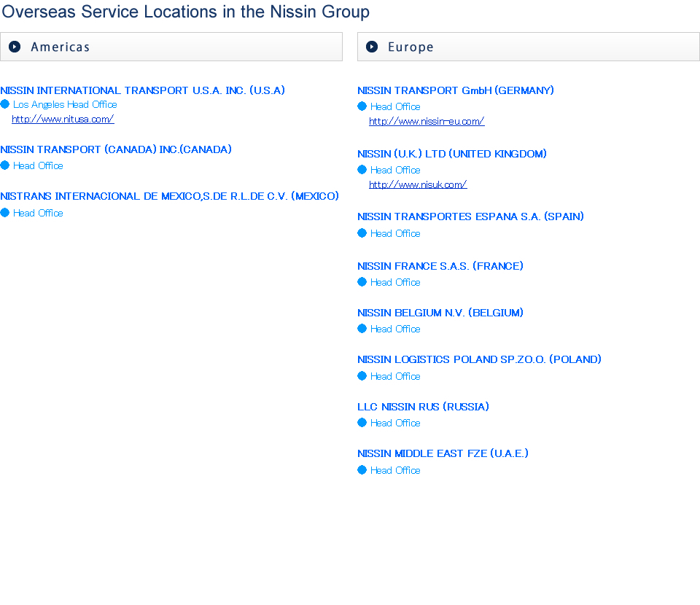
Task: Click blue bullet under Nissin Middle East FZE
Action: click(362, 470)
